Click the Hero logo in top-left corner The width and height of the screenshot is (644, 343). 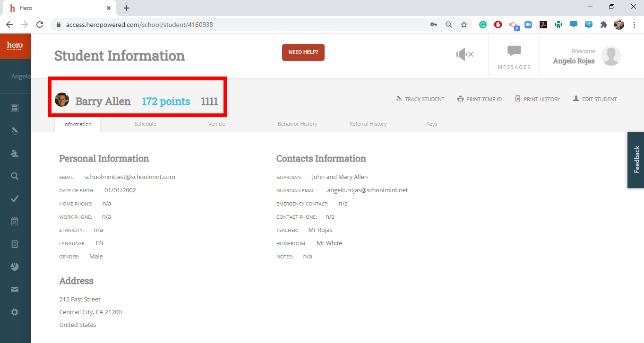15,46
